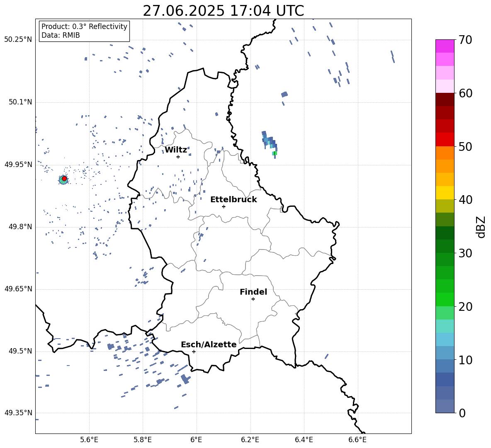
Task: Click the 49.35°N latitude label
Action: pyautogui.click(x=18, y=413)
